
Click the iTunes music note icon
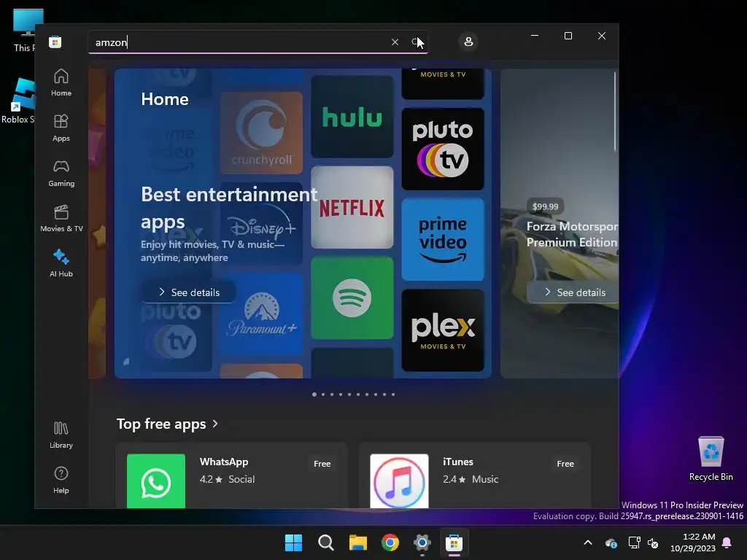click(399, 481)
